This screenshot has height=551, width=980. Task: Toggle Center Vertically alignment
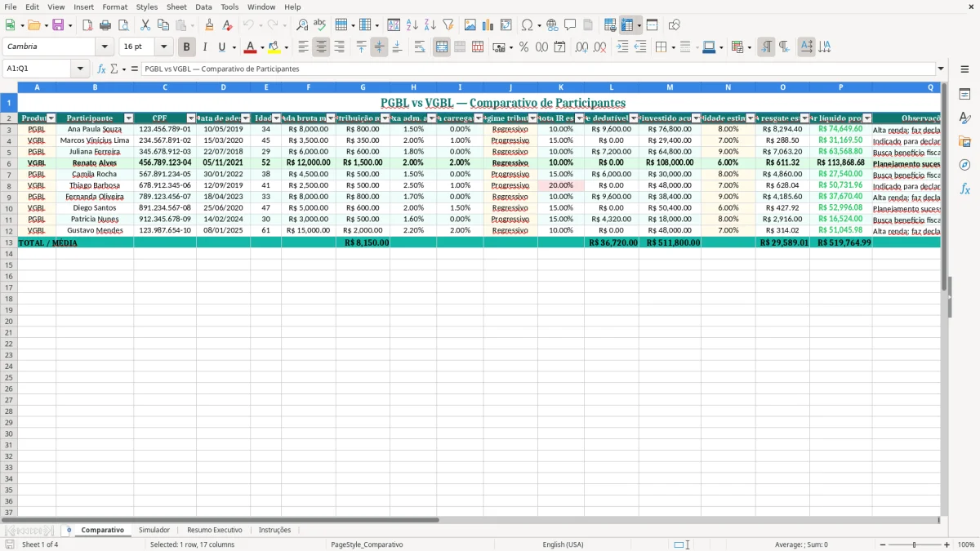pyautogui.click(x=379, y=47)
